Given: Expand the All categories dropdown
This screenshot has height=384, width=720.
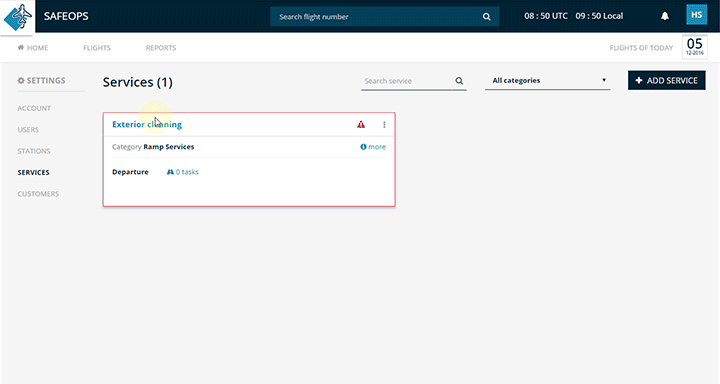Looking at the screenshot, I should [x=548, y=80].
